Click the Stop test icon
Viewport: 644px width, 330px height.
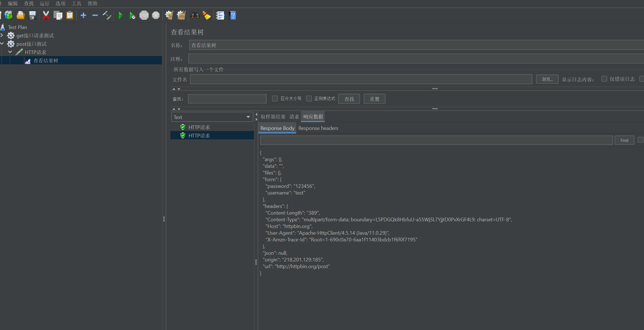[144, 15]
